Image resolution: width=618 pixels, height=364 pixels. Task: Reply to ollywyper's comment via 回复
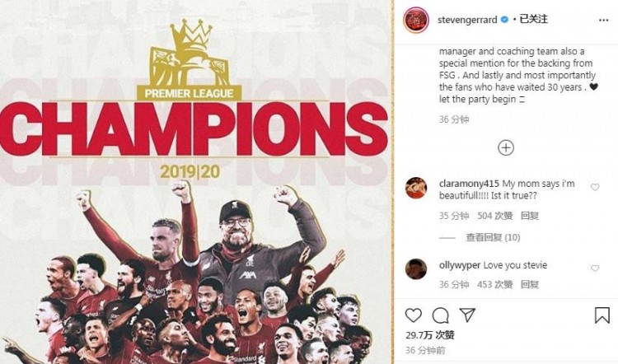(x=529, y=284)
